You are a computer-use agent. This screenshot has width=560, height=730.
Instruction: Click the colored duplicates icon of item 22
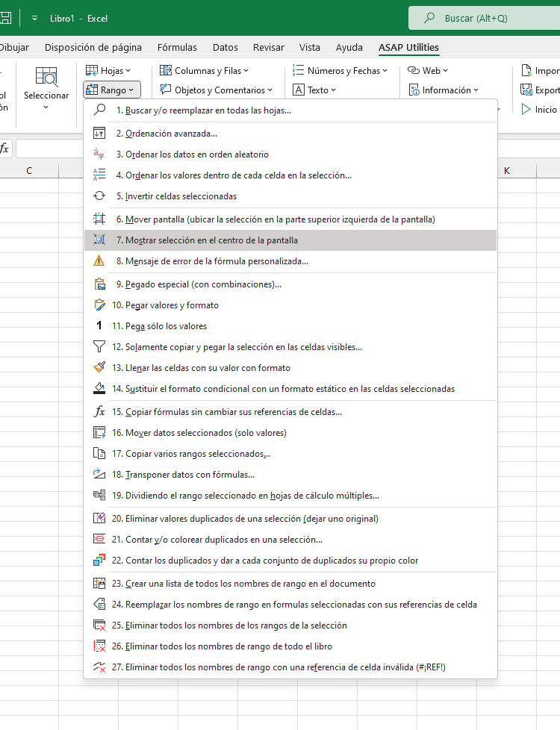coord(99,560)
